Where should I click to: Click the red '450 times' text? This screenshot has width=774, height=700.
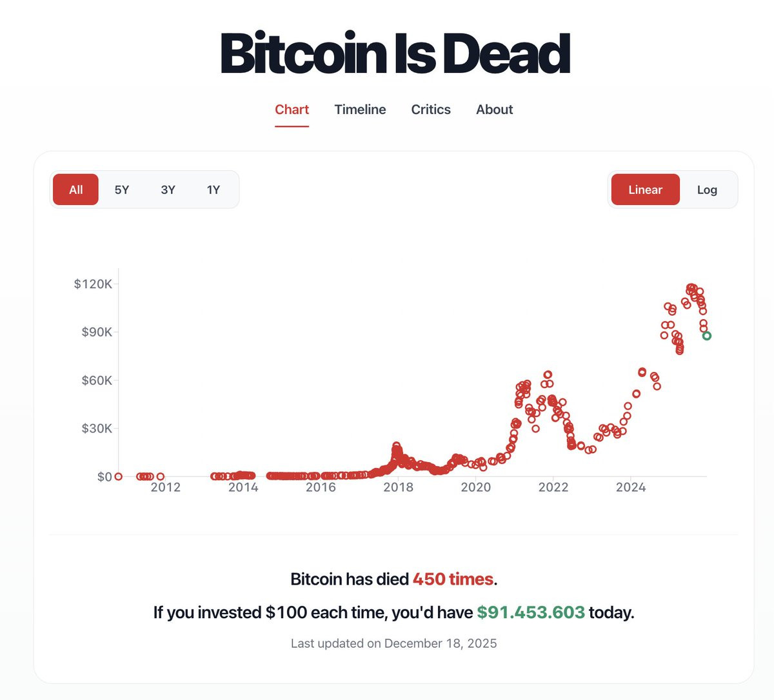click(x=453, y=579)
